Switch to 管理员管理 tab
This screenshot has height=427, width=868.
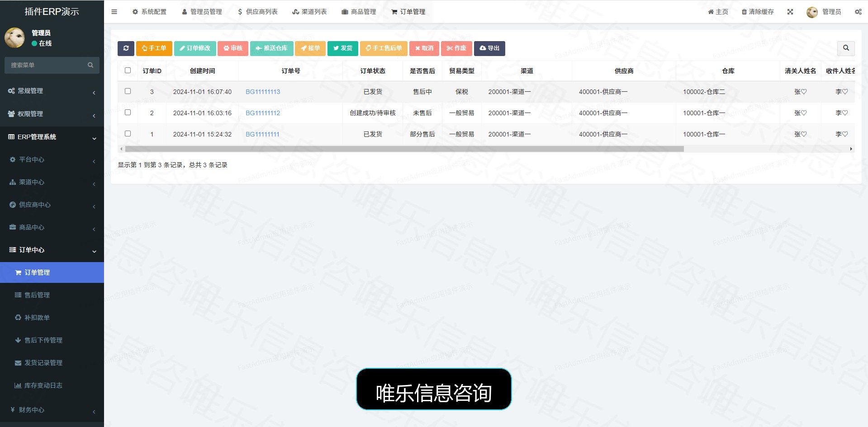(202, 12)
